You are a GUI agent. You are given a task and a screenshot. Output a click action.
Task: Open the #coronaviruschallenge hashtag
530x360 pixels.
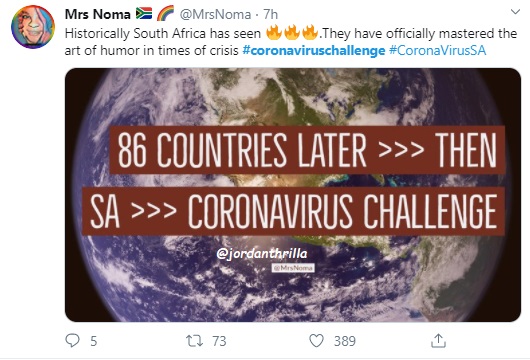(314, 51)
